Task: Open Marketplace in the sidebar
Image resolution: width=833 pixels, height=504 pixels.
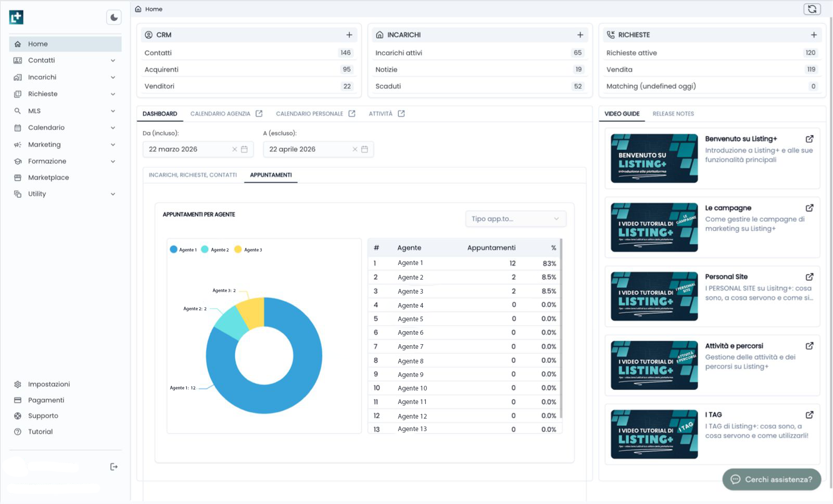Action: click(48, 178)
